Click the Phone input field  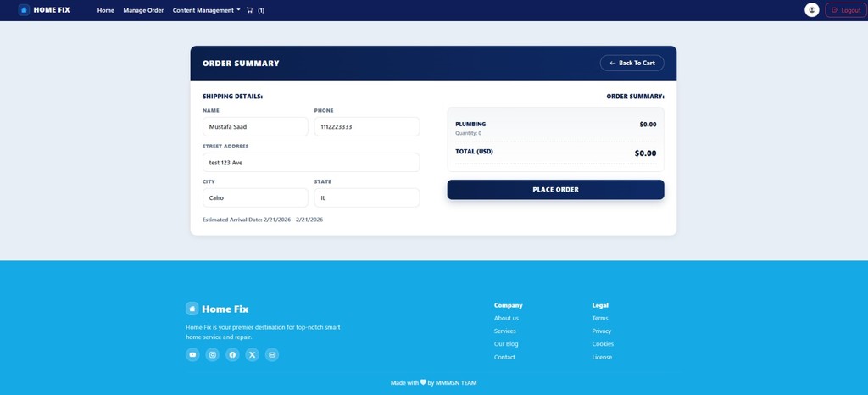point(366,126)
